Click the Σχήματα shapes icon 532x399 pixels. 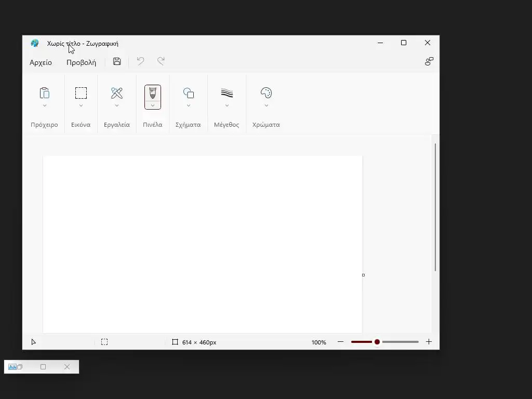coord(189,93)
